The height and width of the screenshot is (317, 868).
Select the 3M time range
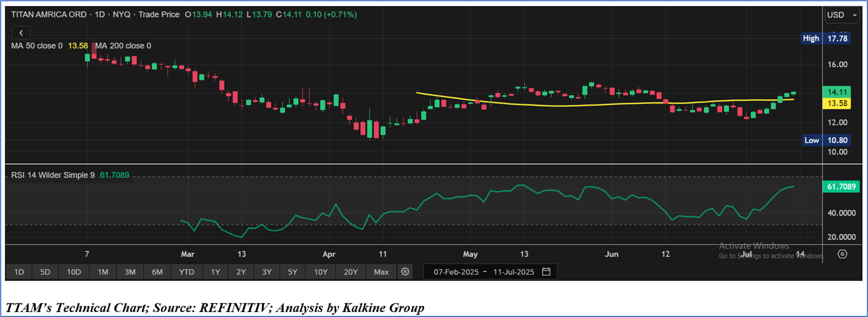pyautogui.click(x=130, y=272)
